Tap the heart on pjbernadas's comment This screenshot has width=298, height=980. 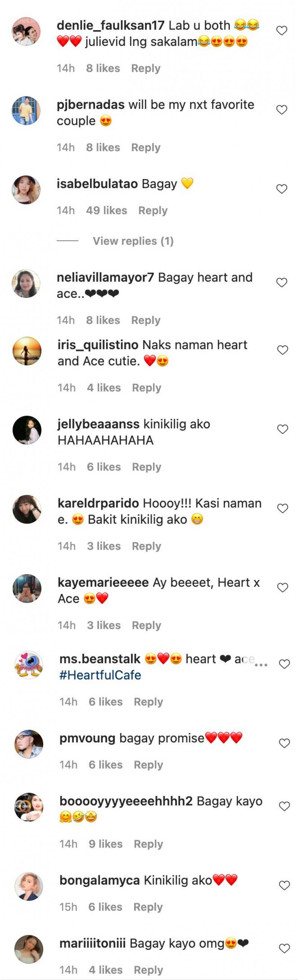tap(281, 109)
